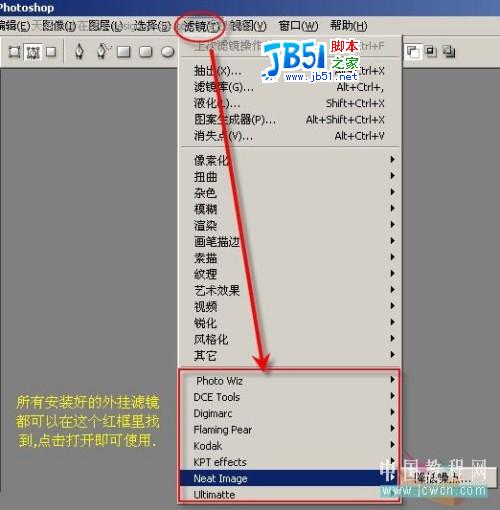The image size is (500, 510).
Task: Open the 图像(I) menu
Action: (x=59, y=26)
